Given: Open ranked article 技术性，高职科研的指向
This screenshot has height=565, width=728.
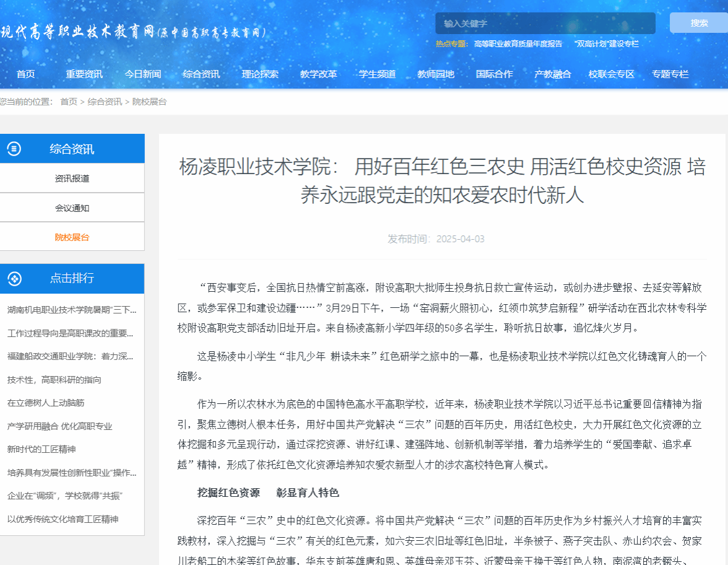Looking at the screenshot, I should pyautogui.click(x=54, y=380).
